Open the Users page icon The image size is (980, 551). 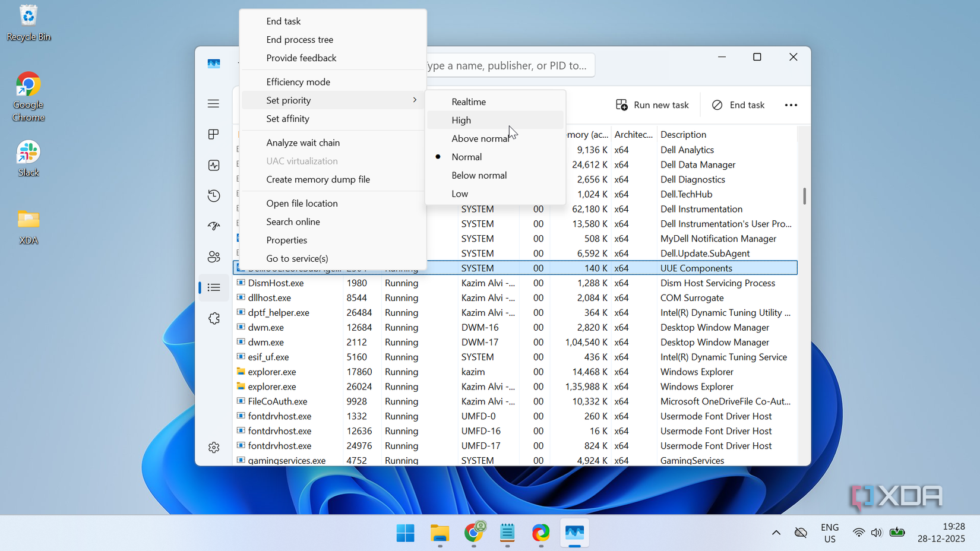(x=213, y=257)
